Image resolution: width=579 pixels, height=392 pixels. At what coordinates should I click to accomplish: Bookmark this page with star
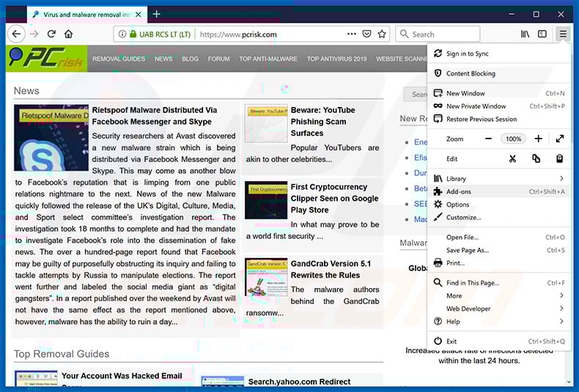[382, 34]
